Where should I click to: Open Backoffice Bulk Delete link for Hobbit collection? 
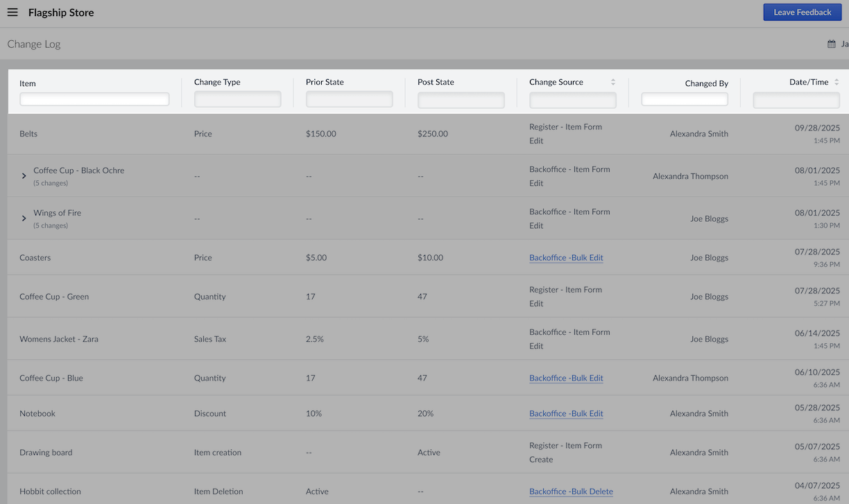point(571,491)
